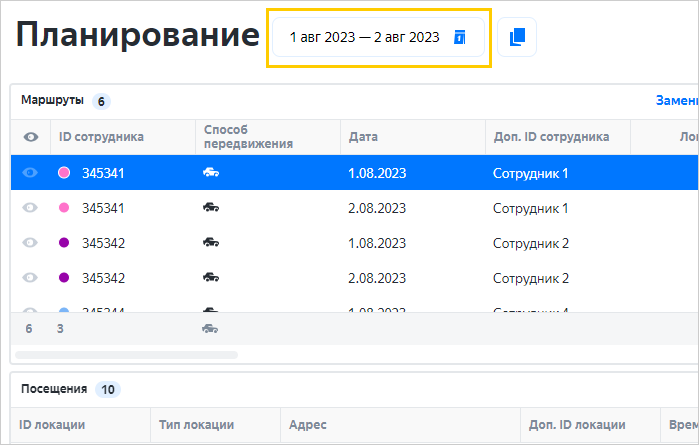Sort routes by ID сотрудника column header
The width and height of the screenshot is (699, 445).
pyautogui.click(x=102, y=137)
